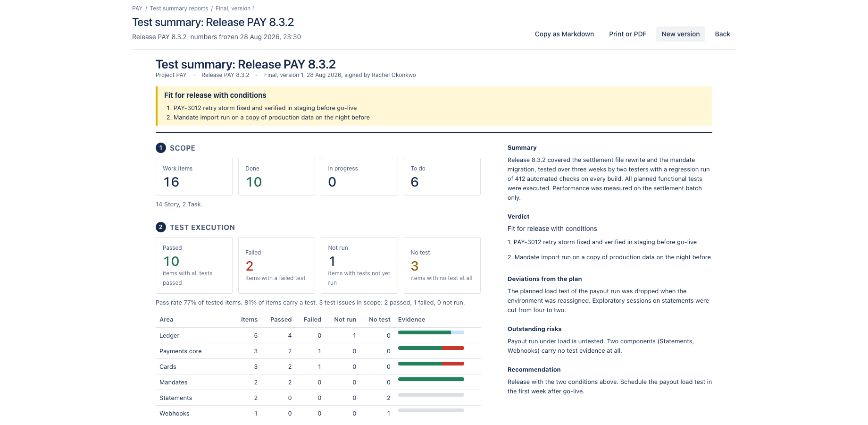This screenshot has width=868, height=425.
Task: Click the Webhooks row name
Action: pos(174,414)
